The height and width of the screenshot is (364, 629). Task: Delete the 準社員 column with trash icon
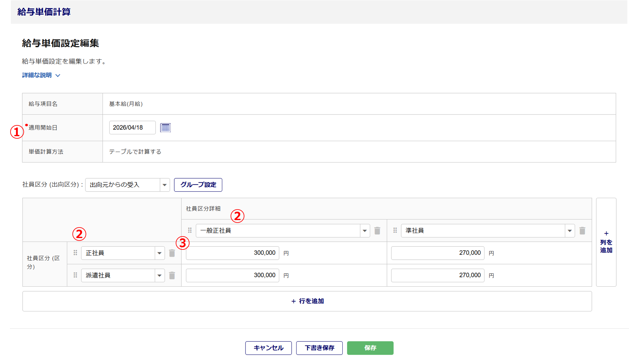click(x=582, y=231)
